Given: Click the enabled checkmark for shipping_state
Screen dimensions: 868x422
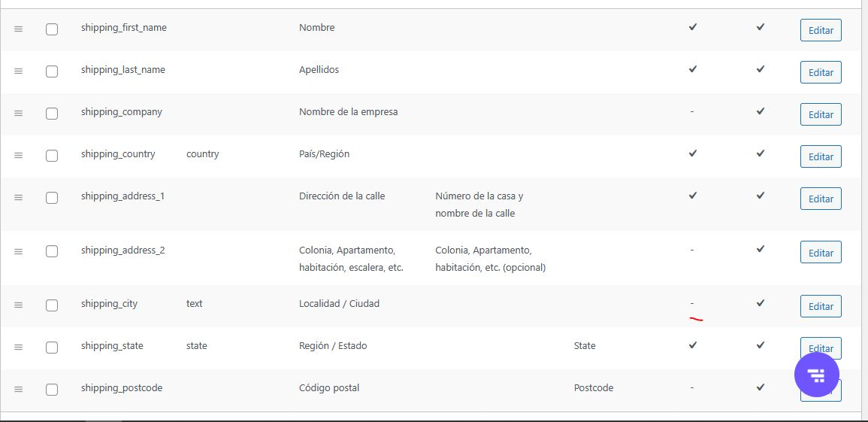Looking at the screenshot, I should point(761,345).
